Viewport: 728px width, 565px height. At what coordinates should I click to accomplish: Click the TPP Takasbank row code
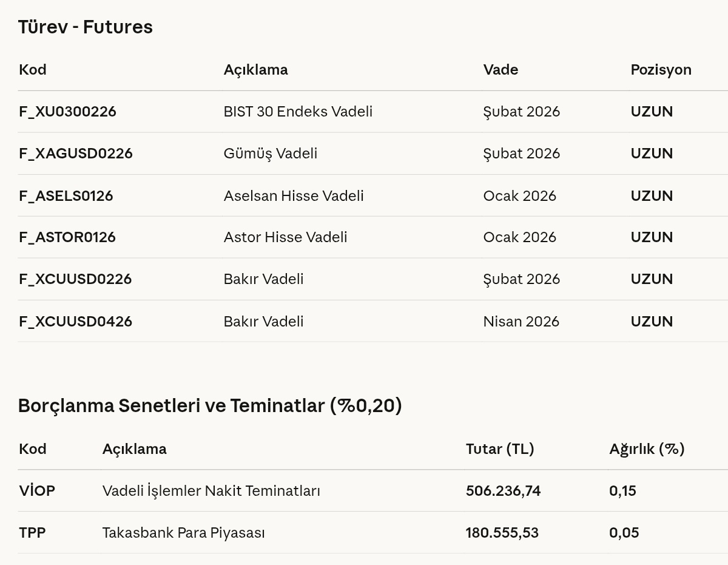coord(32,533)
